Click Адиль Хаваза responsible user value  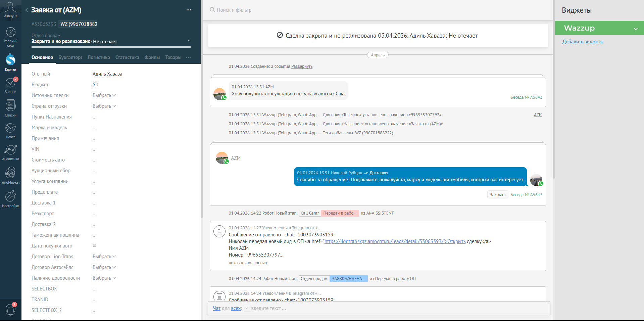(x=107, y=74)
